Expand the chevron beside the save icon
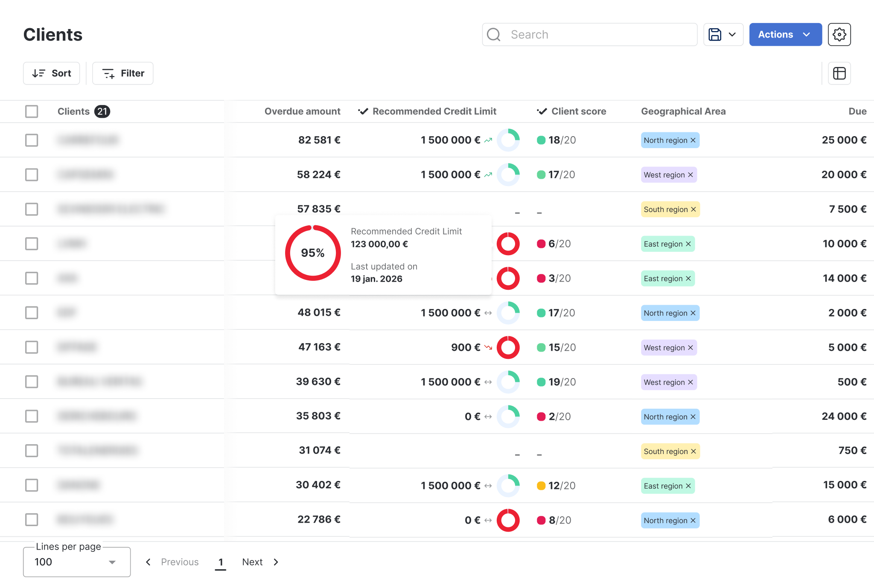This screenshot has width=874, height=588. tap(732, 35)
